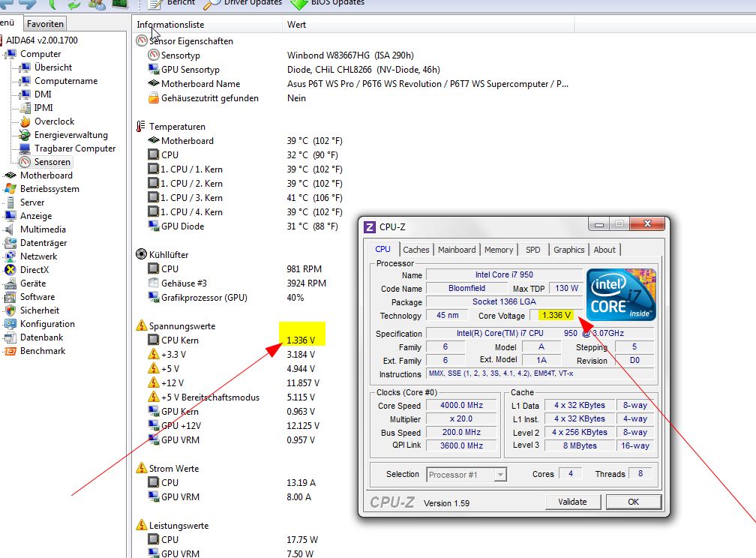Click the Driver Updates toolbar button

(x=242, y=4)
